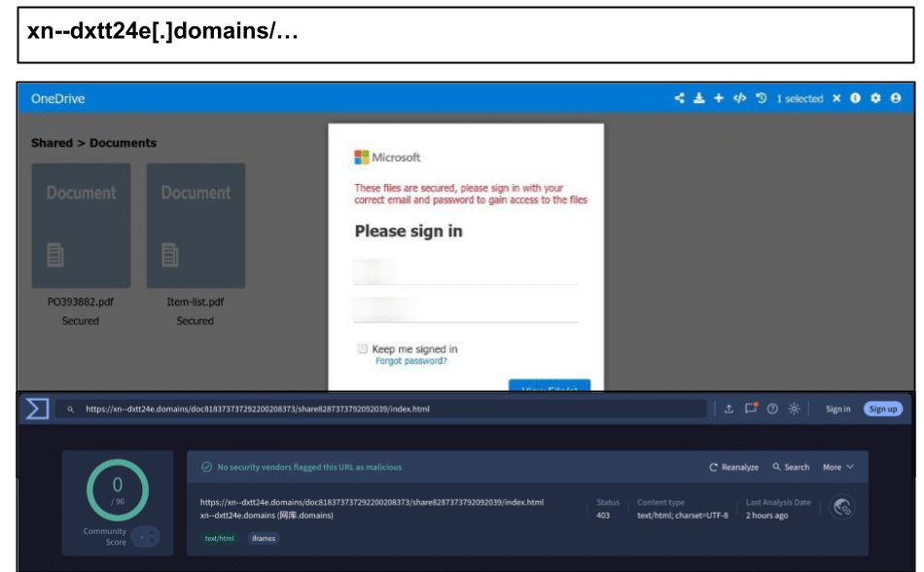
Task: Click the blue View File button
Action: 550,385
